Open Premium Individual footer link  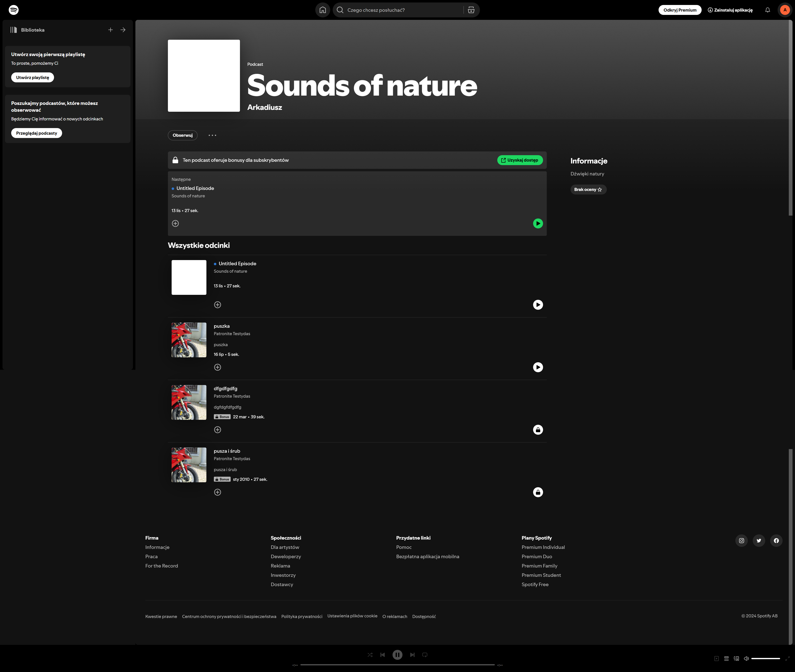pos(543,547)
